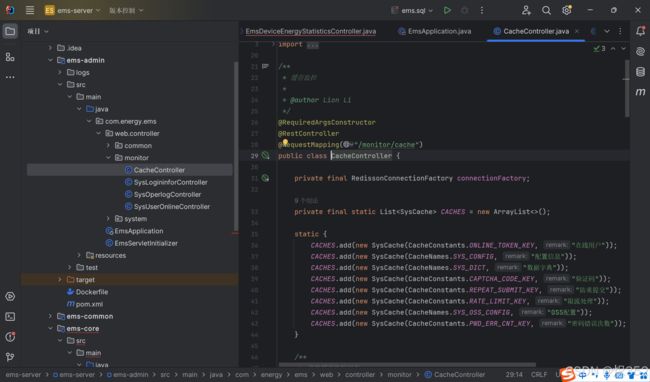The height and width of the screenshot is (382, 650).
Task: Expand the resources folder
Action: pos(79,255)
